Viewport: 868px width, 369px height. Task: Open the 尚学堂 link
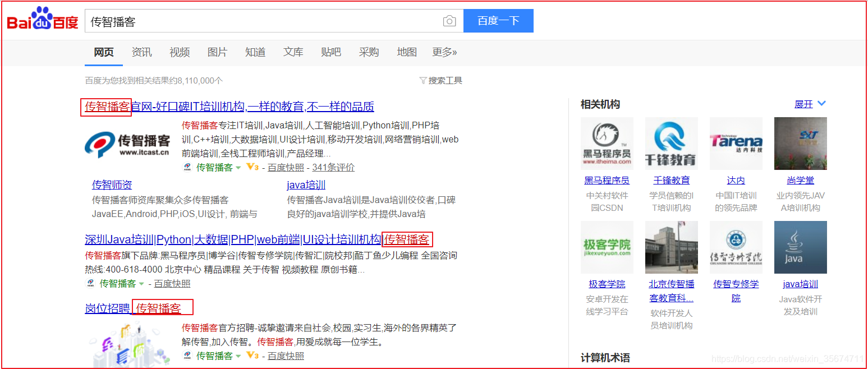click(801, 181)
